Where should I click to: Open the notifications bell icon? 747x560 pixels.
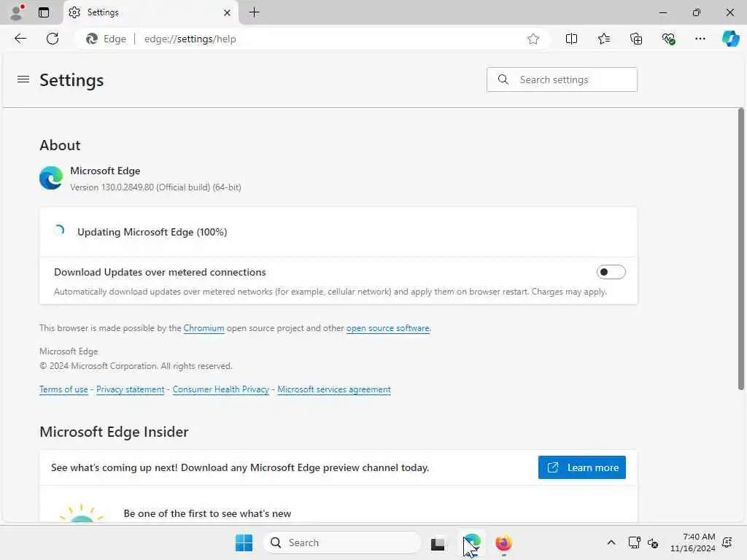(x=727, y=542)
